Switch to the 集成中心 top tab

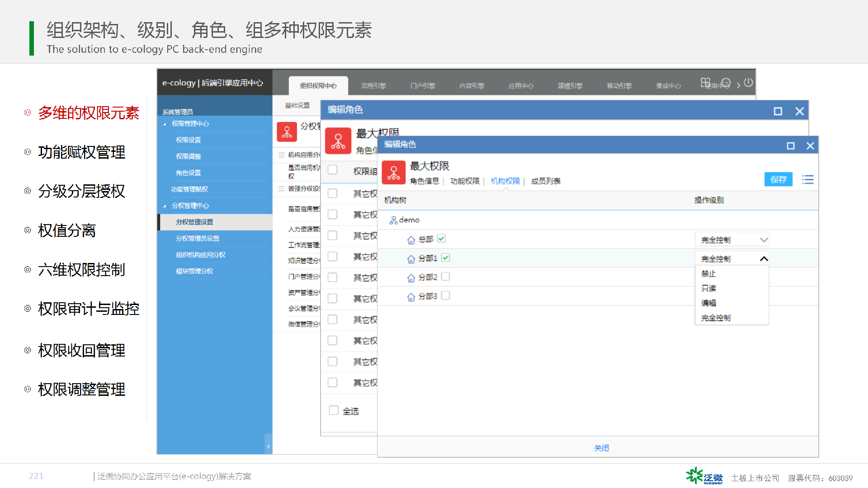[x=669, y=86]
